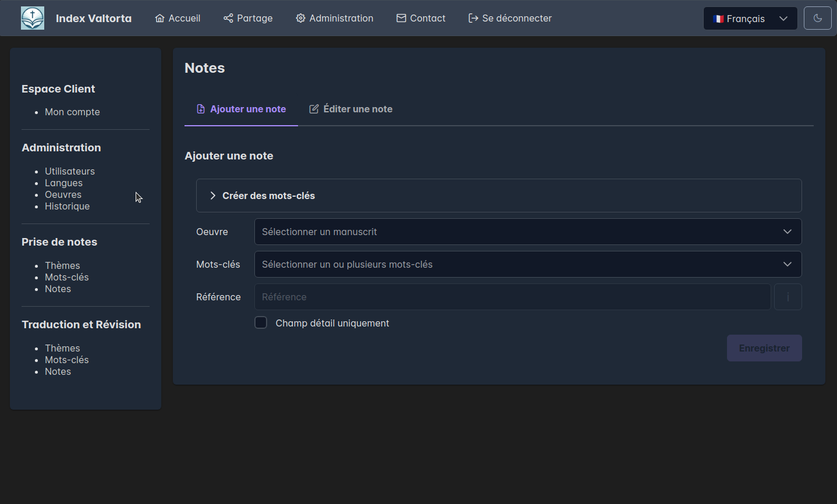This screenshot has width=837, height=504.
Task: Open the Mots-clés selection dropdown
Action: coord(527,264)
